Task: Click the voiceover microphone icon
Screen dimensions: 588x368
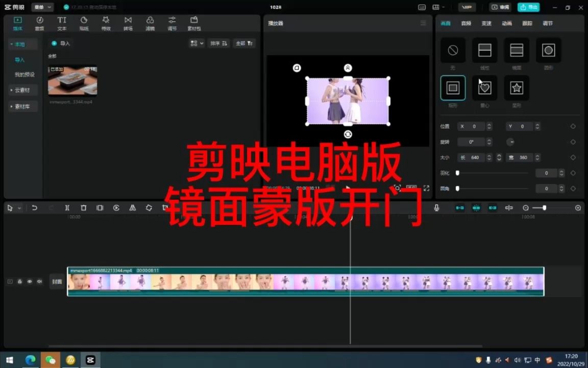Action: (x=436, y=208)
